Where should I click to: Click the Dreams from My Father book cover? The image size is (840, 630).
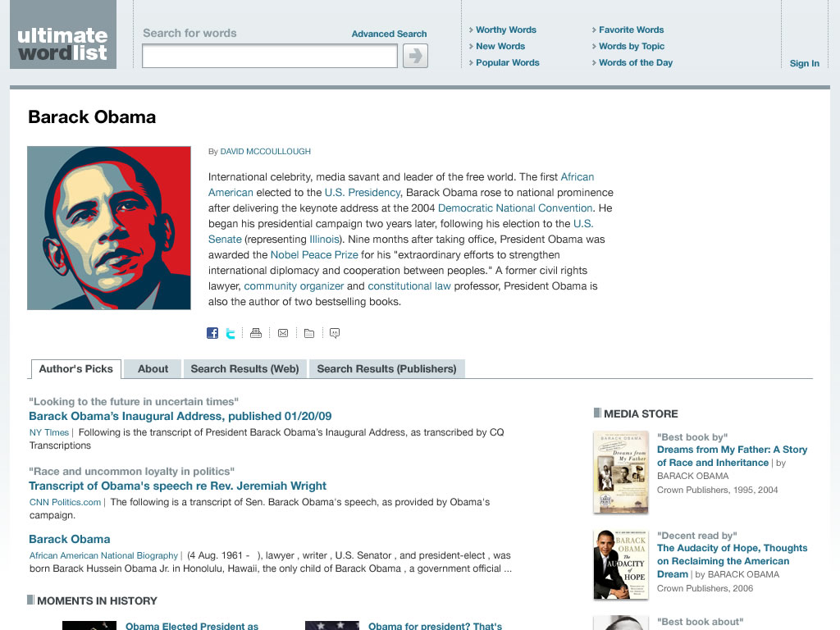621,472
